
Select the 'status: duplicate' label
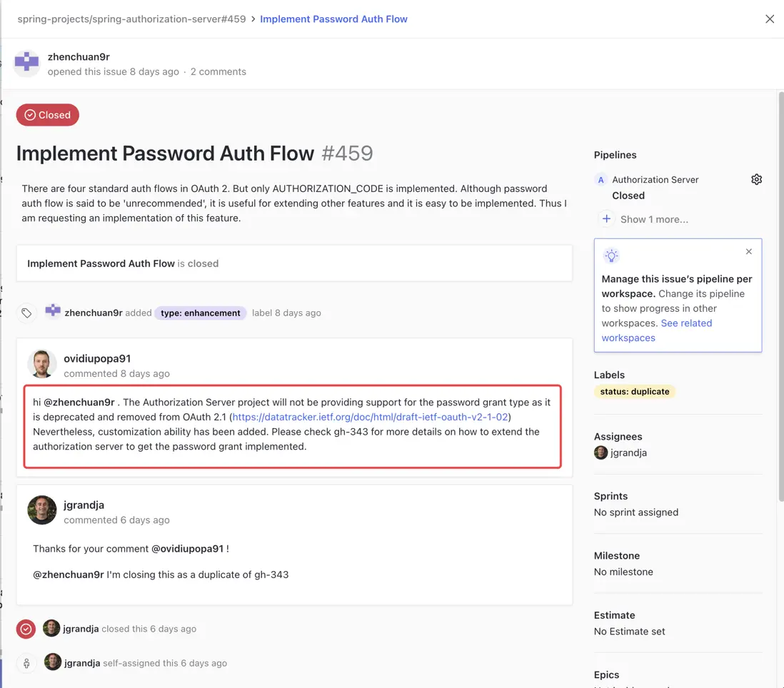[x=634, y=391]
